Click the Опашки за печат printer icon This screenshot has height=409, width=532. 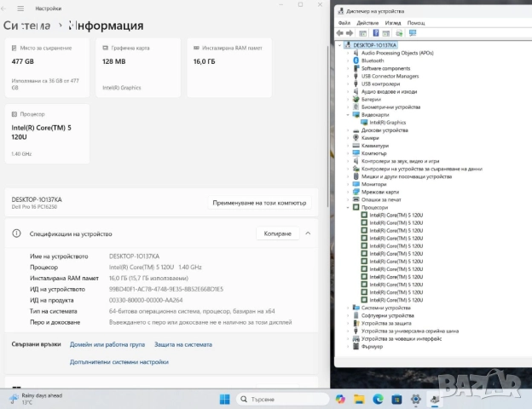click(x=356, y=199)
